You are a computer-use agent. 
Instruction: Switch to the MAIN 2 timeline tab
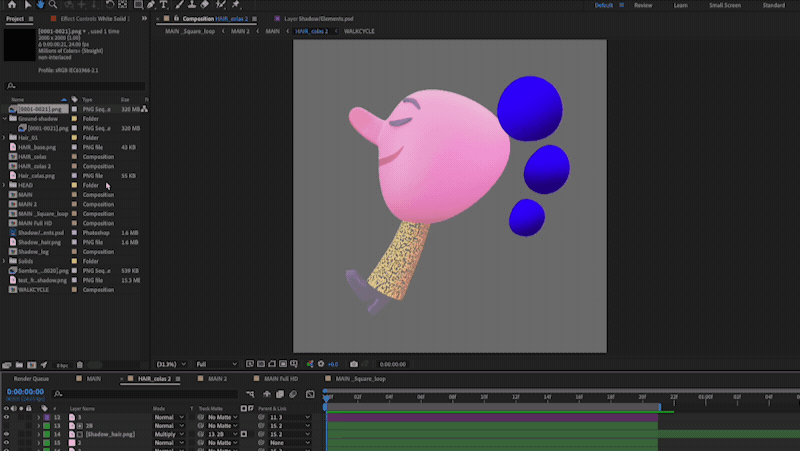[217, 379]
